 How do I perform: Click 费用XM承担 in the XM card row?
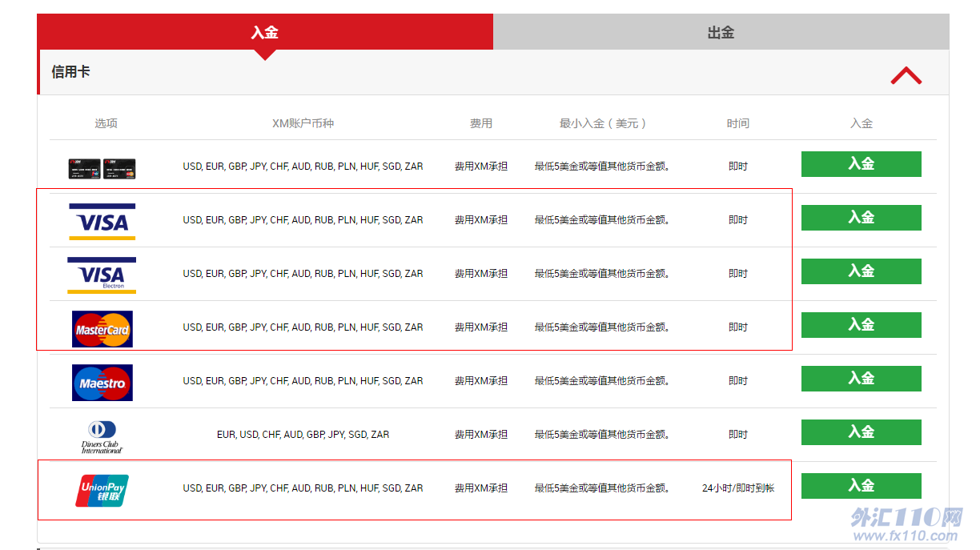pos(481,167)
